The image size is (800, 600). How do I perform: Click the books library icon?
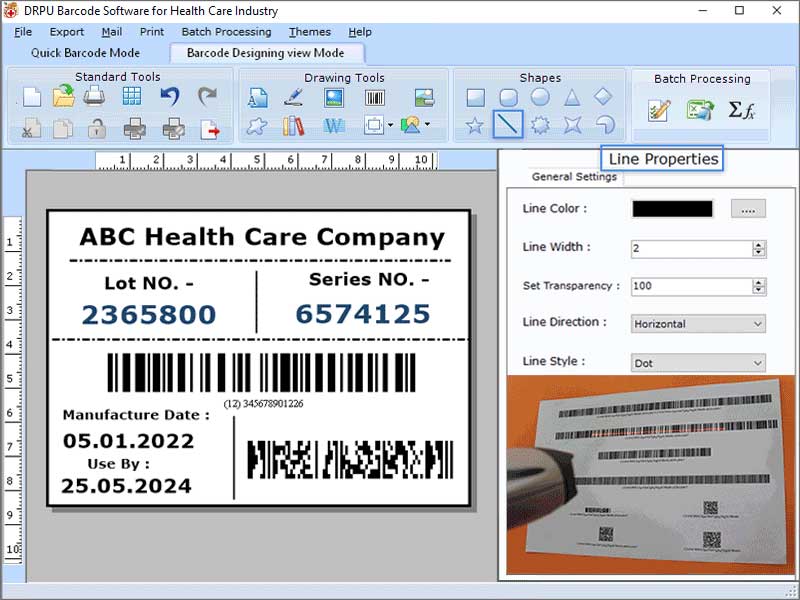pyautogui.click(x=293, y=126)
